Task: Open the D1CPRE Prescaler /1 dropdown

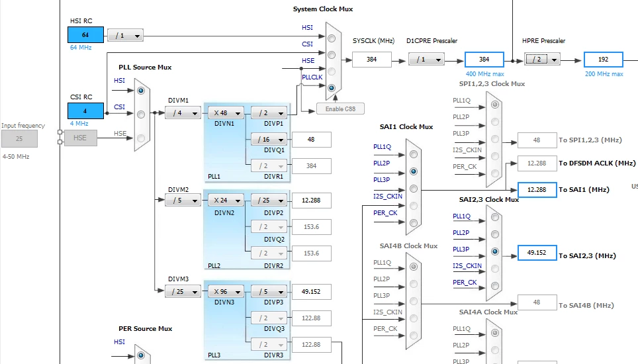Action: point(426,60)
